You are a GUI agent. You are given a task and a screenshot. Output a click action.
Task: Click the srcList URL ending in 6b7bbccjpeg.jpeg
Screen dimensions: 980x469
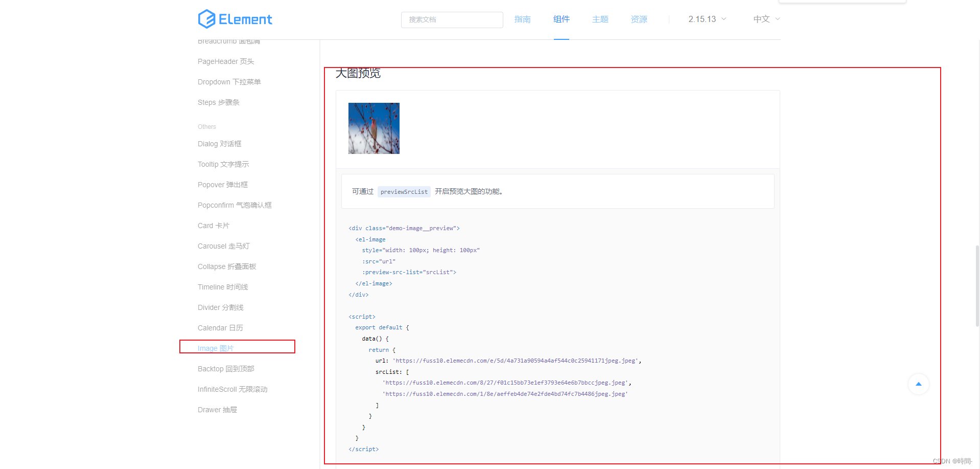[505, 383]
